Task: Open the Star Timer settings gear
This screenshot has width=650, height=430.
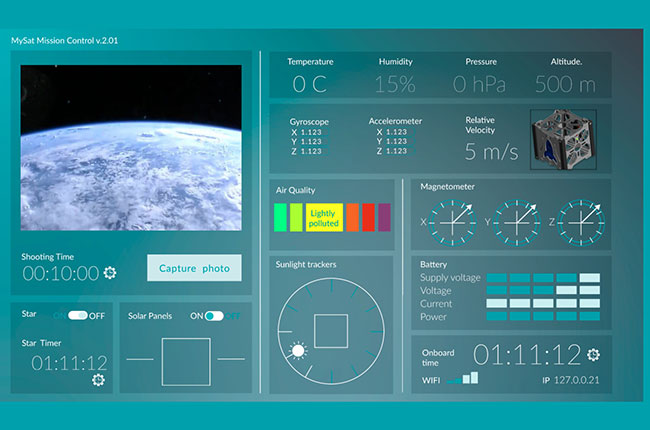Action: pos(98,380)
